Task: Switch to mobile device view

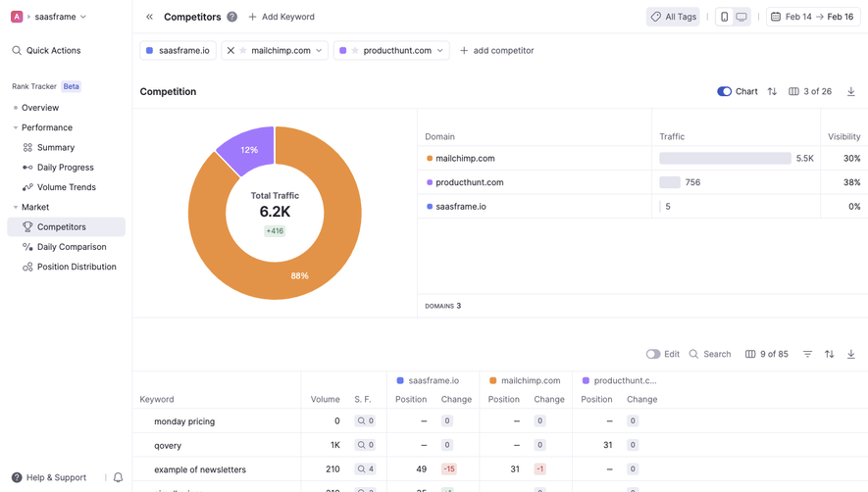Action: pos(724,17)
